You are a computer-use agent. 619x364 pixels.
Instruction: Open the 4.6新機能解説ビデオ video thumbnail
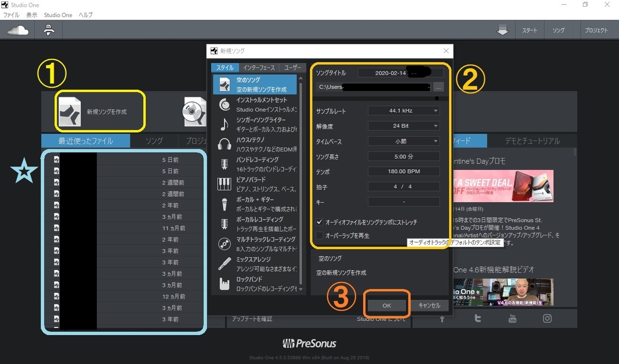[503, 293]
